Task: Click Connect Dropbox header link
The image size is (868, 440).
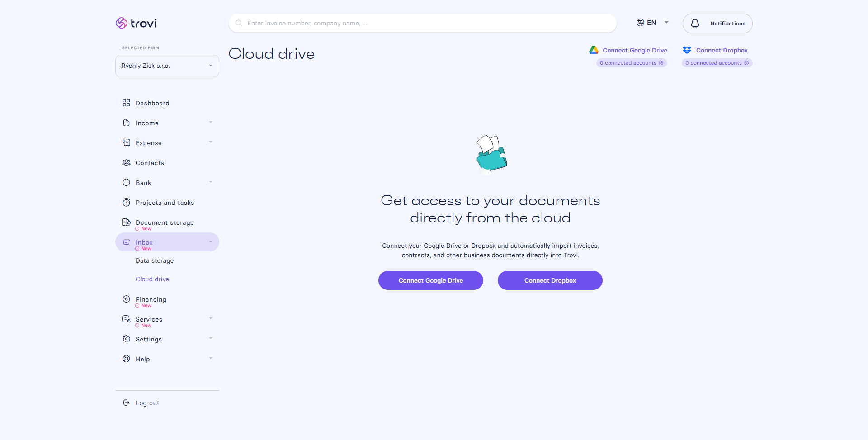Action: point(722,50)
